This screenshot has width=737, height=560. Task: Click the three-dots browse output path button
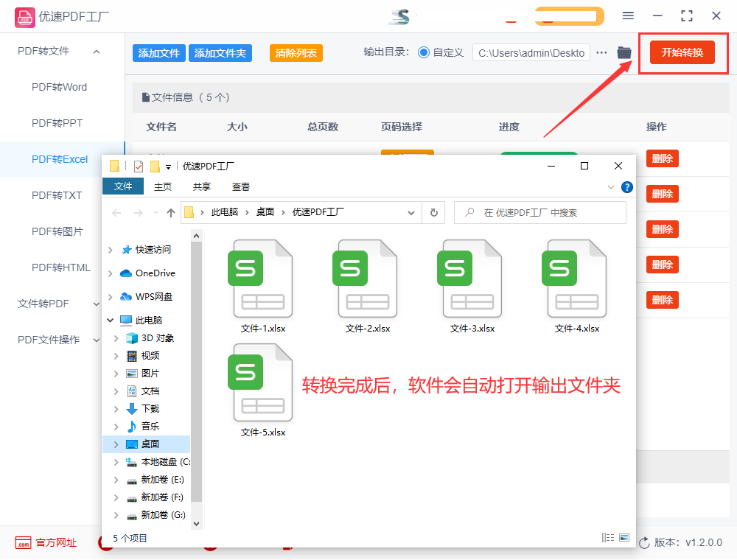(x=601, y=52)
